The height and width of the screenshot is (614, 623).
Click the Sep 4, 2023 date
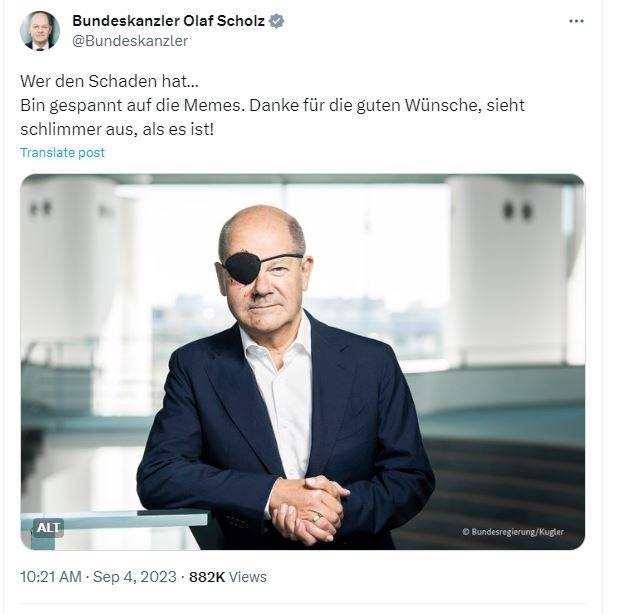(135, 577)
